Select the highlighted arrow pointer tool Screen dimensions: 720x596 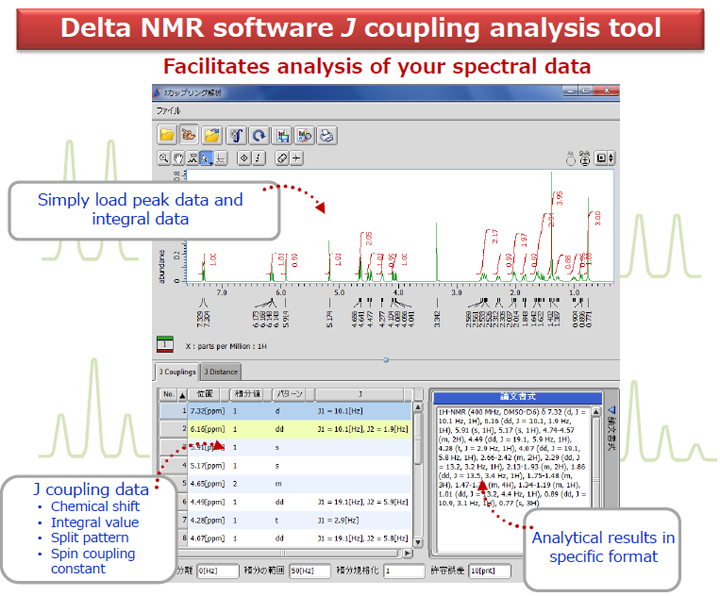[206, 158]
